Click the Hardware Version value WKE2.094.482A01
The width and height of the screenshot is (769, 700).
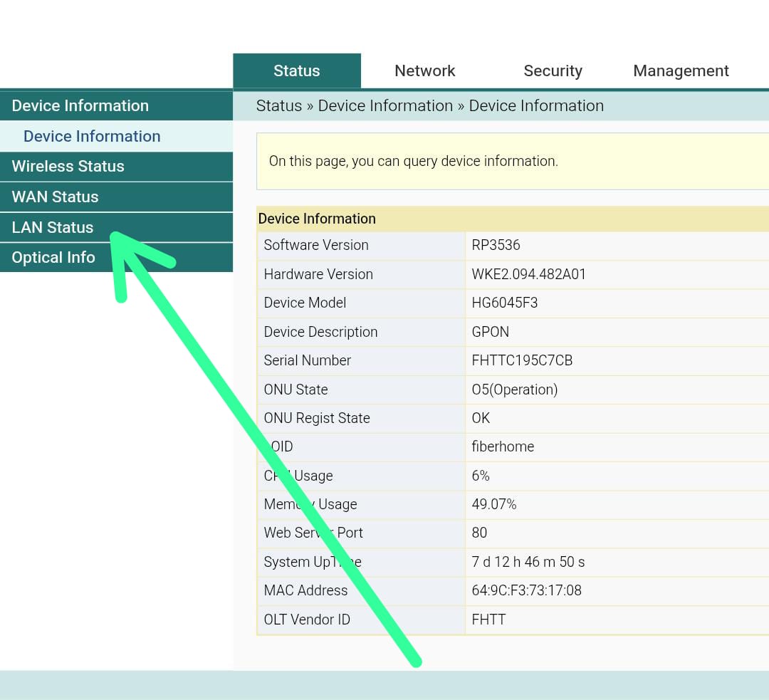click(x=528, y=274)
